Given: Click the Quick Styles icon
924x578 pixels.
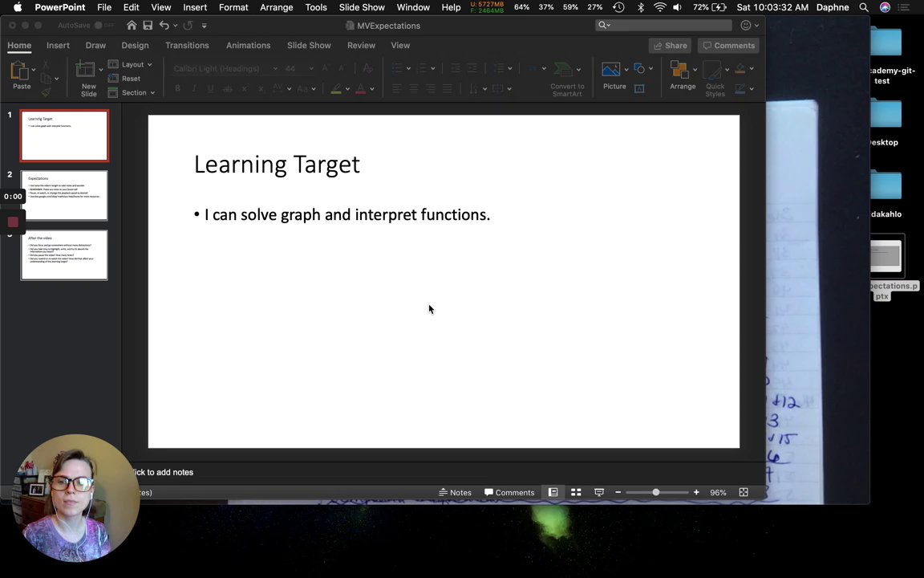Looking at the screenshot, I should [712, 70].
